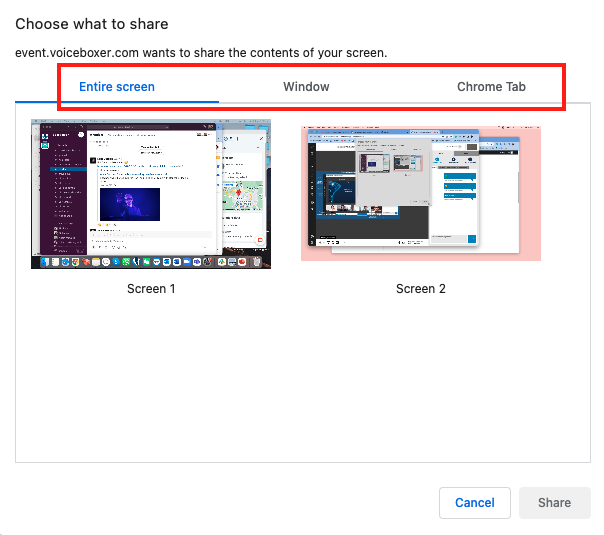Click the Share button
The height and width of the screenshot is (535, 604).
[554, 503]
